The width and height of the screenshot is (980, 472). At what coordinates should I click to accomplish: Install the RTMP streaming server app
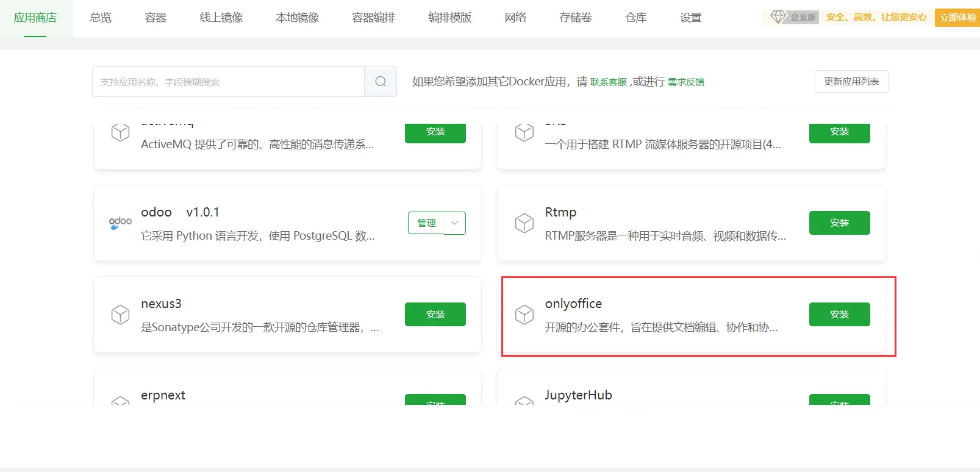(x=840, y=132)
